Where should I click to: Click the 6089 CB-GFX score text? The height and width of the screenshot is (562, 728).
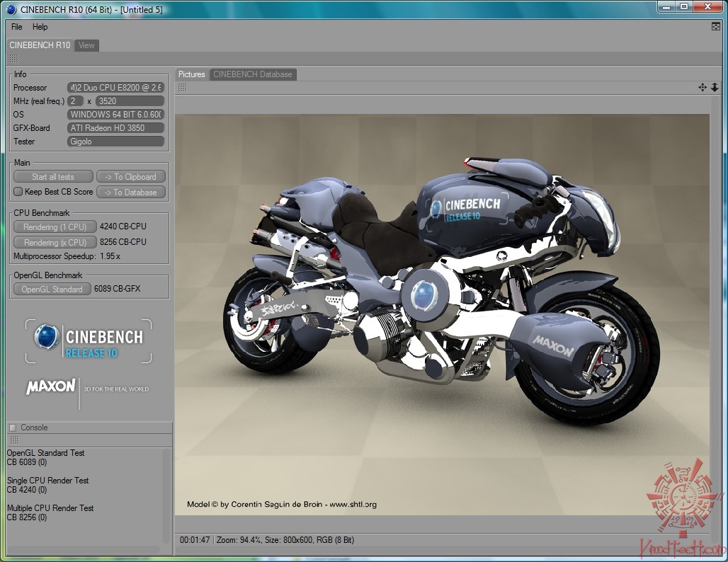(x=117, y=289)
